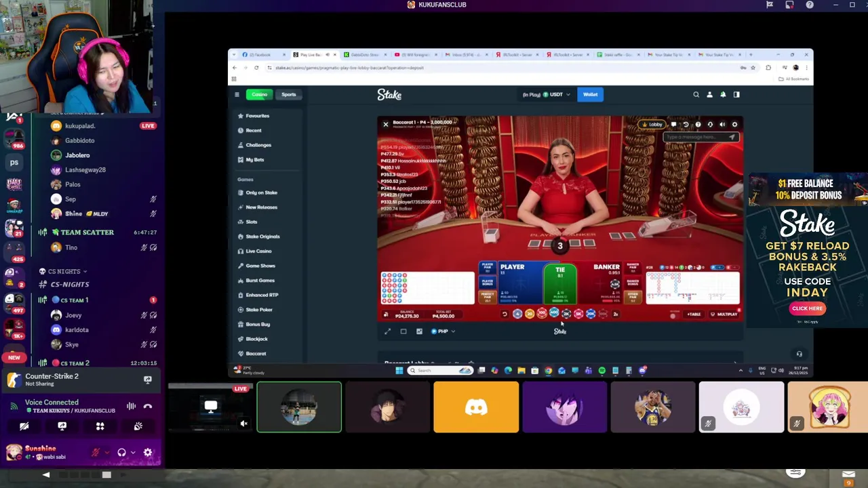The height and width of the screenshot is (488, 868).
Task: Open Stake notifications bell
Action: pyautogui.click(x=723, y=95)
